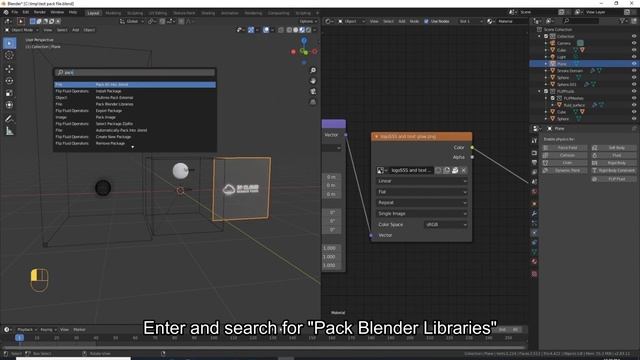Select the Move tool
The height and width of the screenshot is (360, 640).
click(x=9, y=69)
